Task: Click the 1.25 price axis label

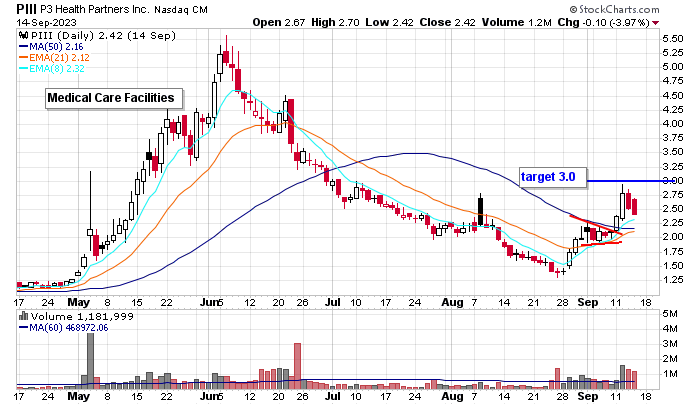Action: [673, 280]
